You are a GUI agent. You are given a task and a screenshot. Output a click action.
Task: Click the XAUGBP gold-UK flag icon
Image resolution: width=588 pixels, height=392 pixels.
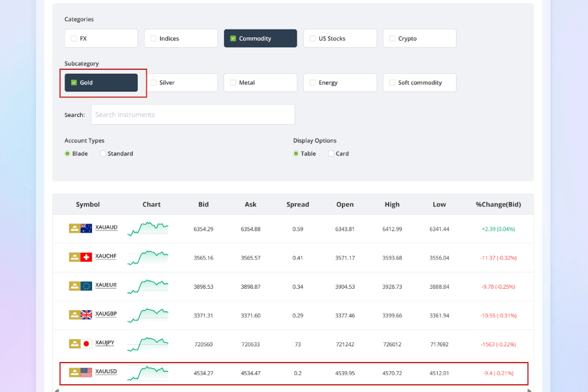[x=80, y=315]
